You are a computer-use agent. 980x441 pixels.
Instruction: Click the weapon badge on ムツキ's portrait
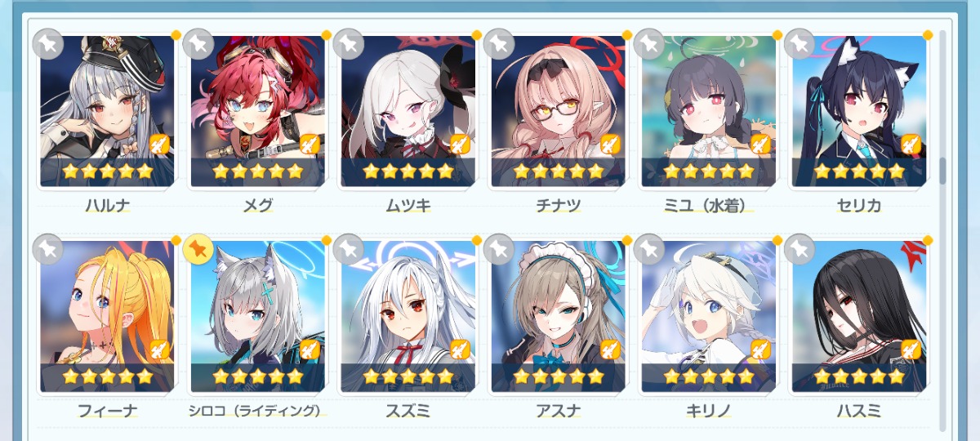click(x=460, y=145)
